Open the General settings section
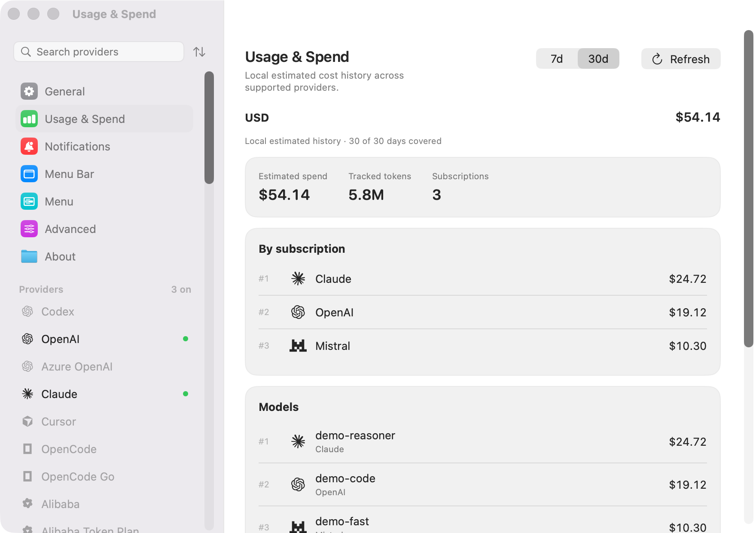Viewport: 756px width, 533px height. [104, 91]
